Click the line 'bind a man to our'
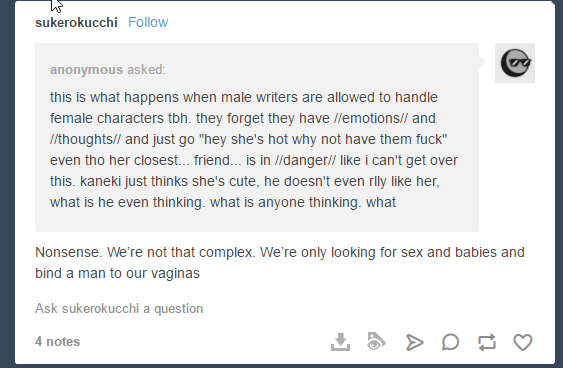Image resolution: width=563 pixels, height=368 pixels. 117,273
